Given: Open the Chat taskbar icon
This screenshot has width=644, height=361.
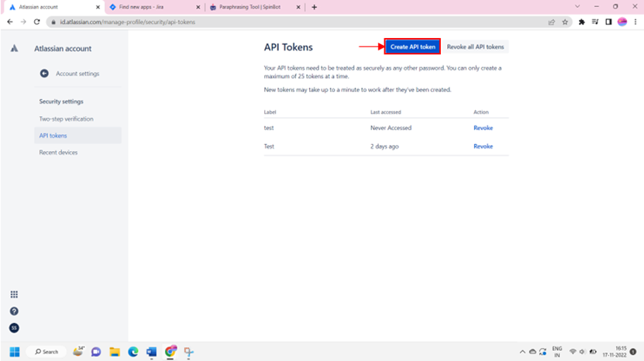Looking at the screenshot, I should click(x=96, y=352).
